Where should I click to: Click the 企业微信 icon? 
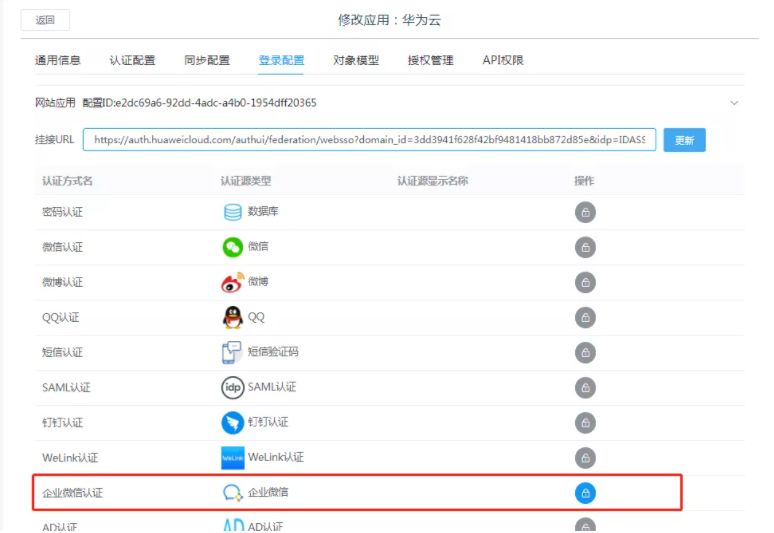[232, 493]
